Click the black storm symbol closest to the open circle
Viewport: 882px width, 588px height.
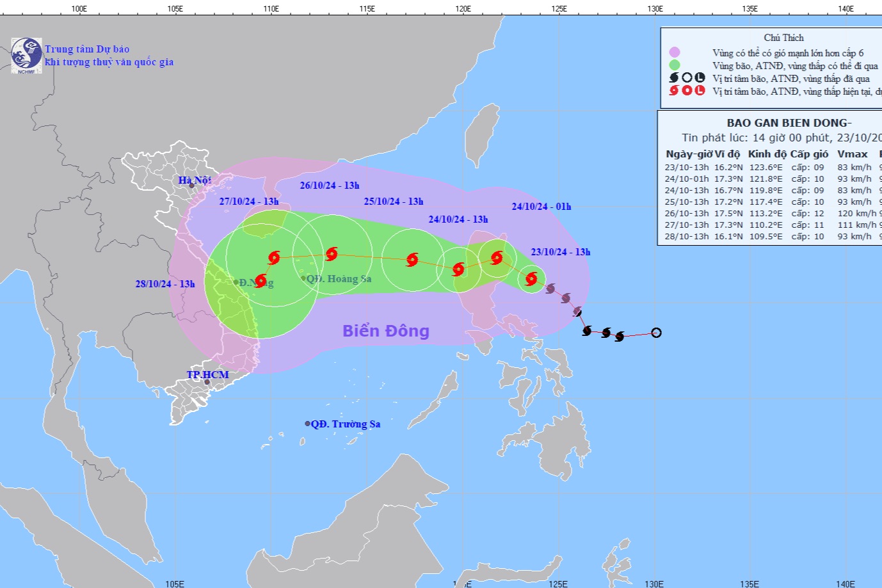coord(620,336)
